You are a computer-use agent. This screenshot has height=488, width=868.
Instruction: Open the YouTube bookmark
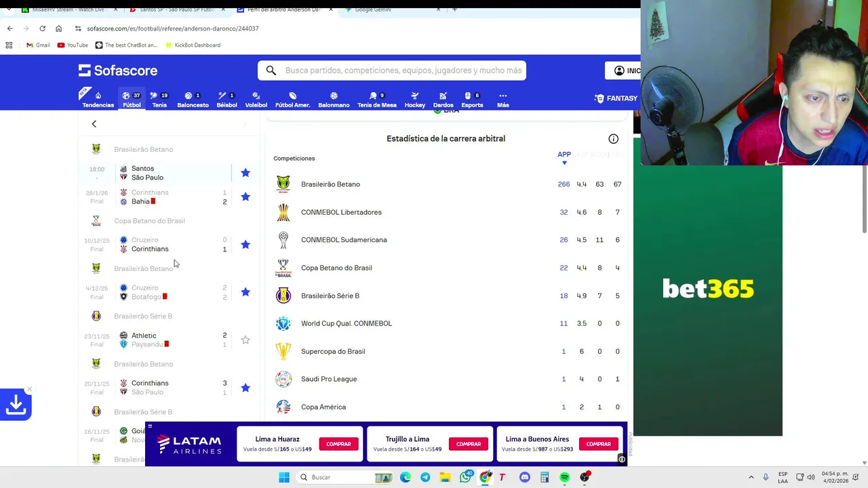click(73, 45)
